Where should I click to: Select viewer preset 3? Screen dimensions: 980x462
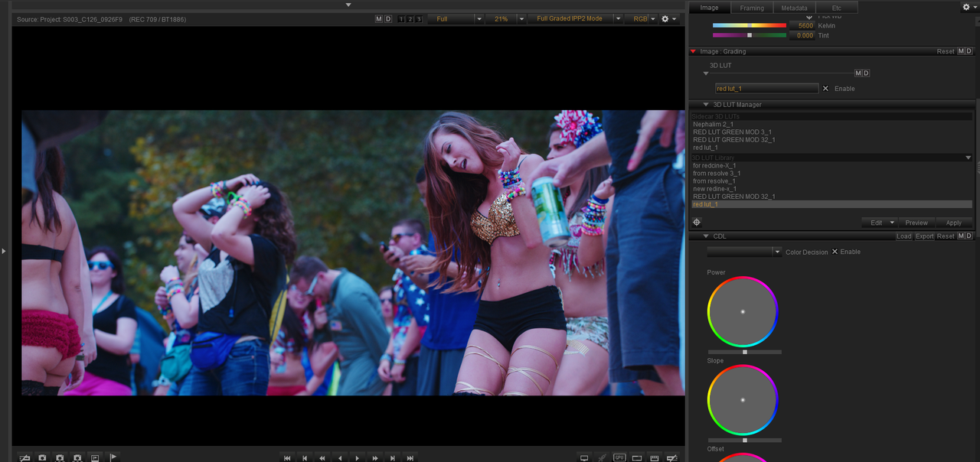point(419,18)
